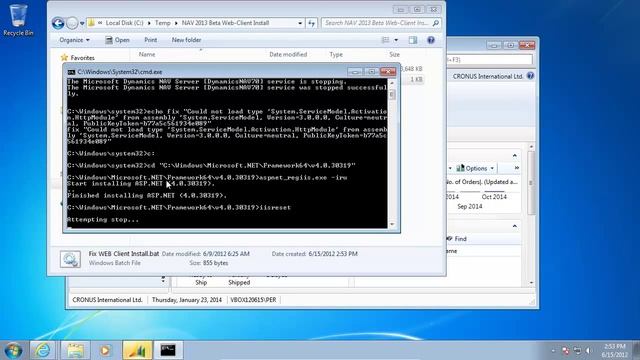This screenshot has width=640, height=360.
Task: Open recent locations dropdown arrow
Action: (82, 23)
